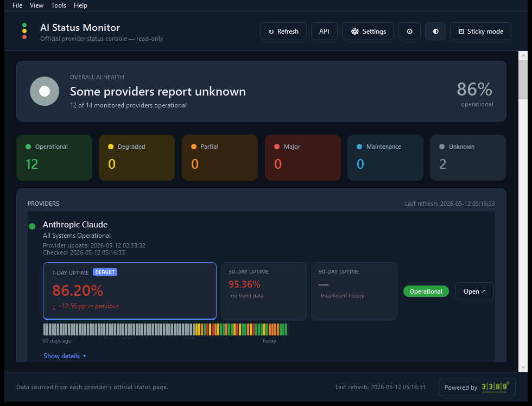Select the Degraded status card
The image size is (532, 406).
[137, 158]
